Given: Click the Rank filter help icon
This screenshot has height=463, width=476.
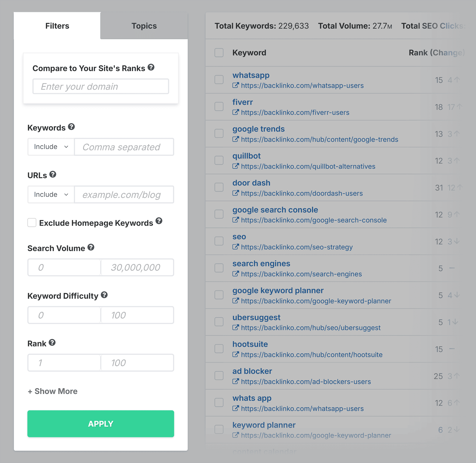Looking at the screenshot, I should coord(52,343).
